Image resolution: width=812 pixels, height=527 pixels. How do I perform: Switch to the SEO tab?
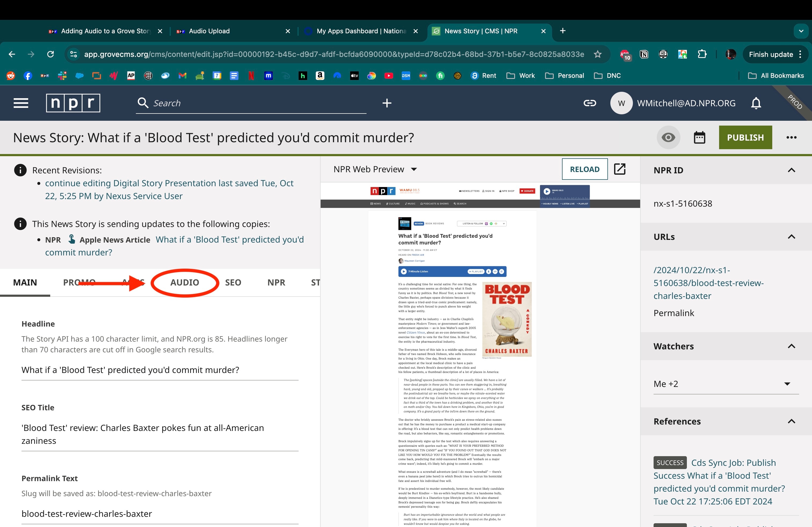[233, 282]
